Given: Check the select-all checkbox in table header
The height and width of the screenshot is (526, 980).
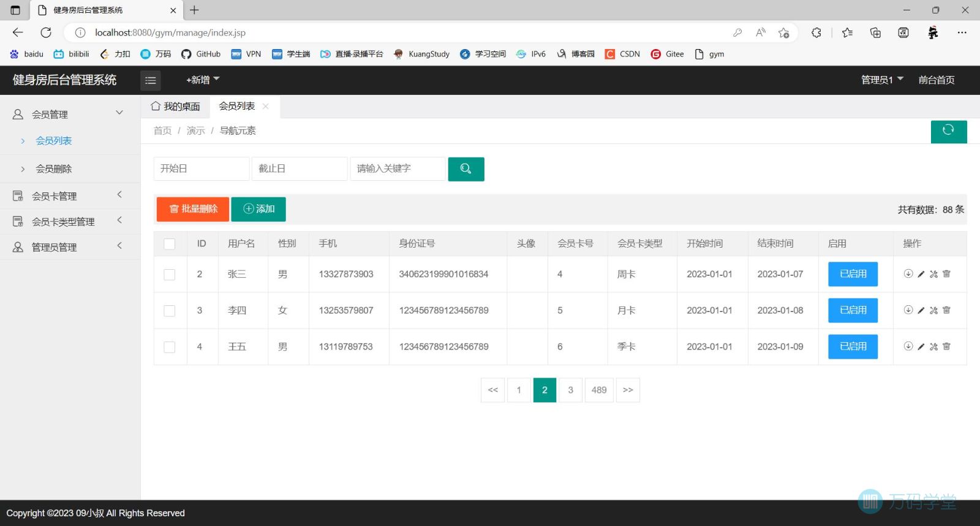Looking at the screenshot, I should (x=170, y=244).
